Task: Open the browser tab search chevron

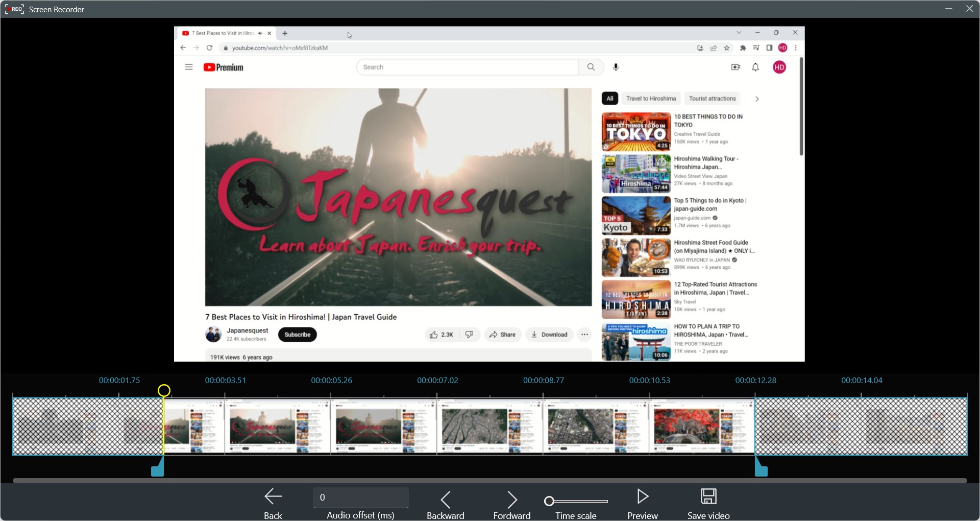Action: 739,32
